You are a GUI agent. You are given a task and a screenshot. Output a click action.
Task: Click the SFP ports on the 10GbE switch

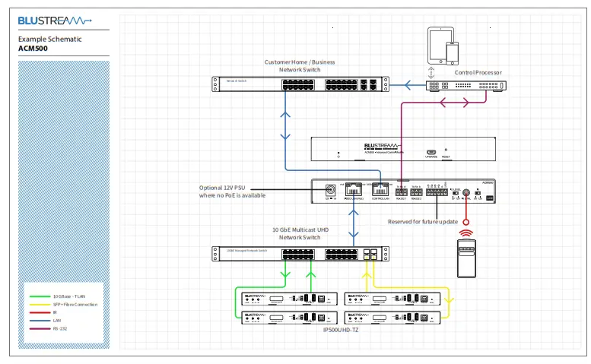point(370,254)
